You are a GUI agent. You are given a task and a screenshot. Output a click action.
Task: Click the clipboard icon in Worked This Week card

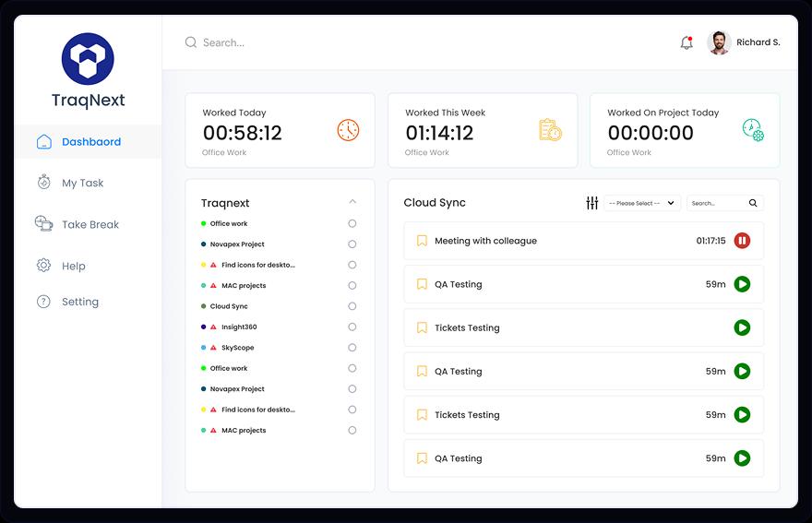[550, 130]
